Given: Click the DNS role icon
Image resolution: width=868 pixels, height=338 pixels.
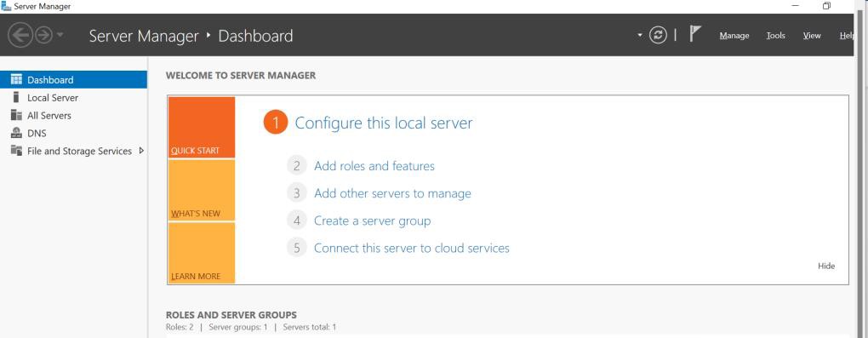Looking at the screenshot, I should click(x=17, y=133).
